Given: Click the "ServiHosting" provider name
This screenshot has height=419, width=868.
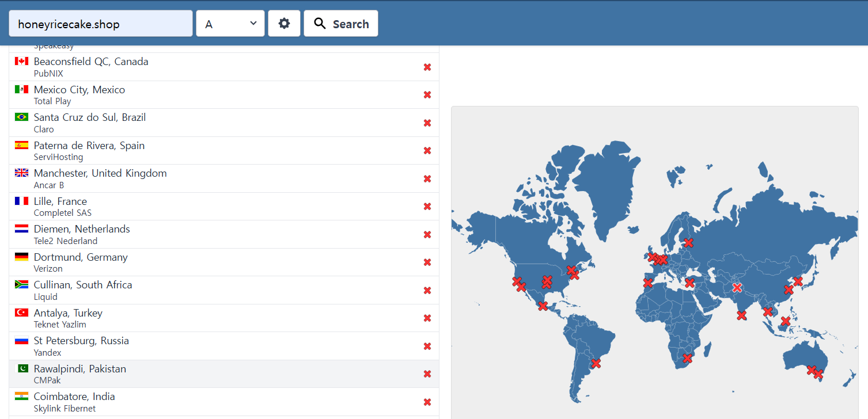Looking at the screenshot, I should 58,157.
